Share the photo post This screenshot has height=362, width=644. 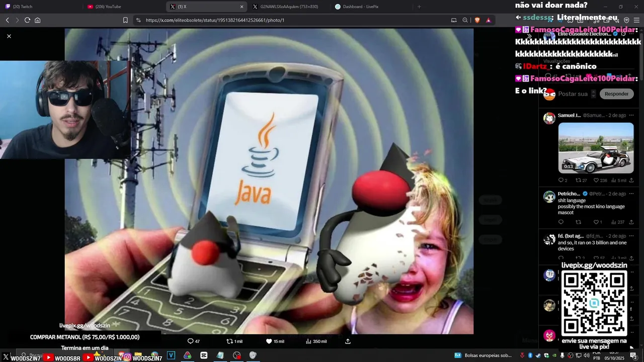[348, 341]
